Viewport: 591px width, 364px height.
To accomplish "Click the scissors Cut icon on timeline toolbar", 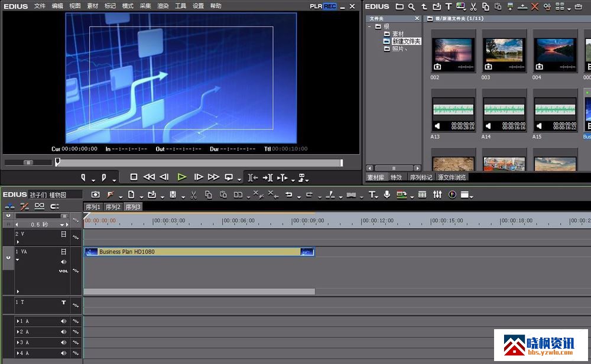I will coord(194,194).
